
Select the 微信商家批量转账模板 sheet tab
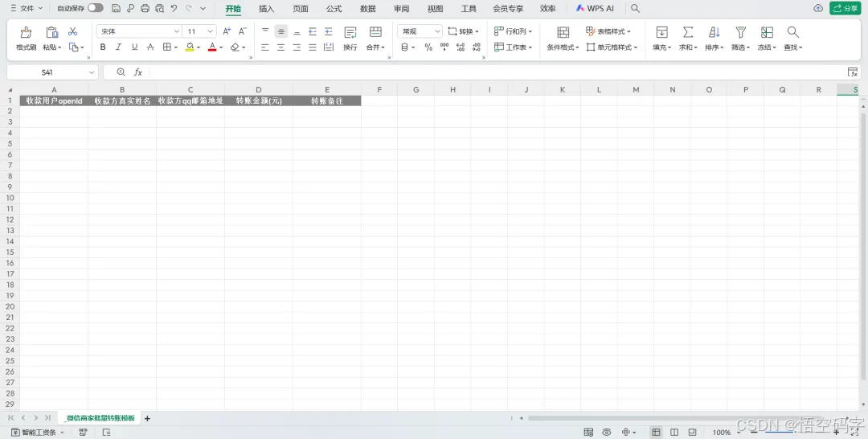[100, 418]
